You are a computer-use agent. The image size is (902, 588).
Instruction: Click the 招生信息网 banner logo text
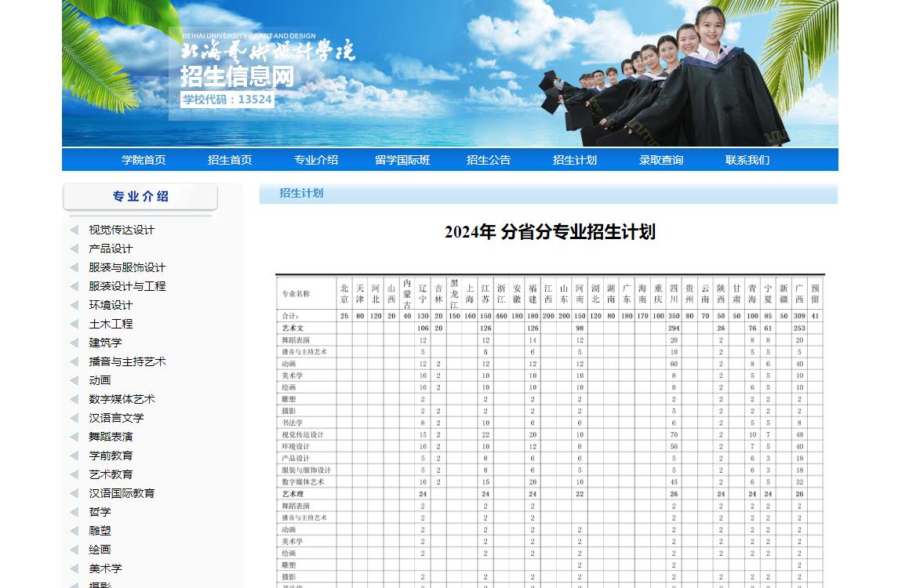point(237,77)
